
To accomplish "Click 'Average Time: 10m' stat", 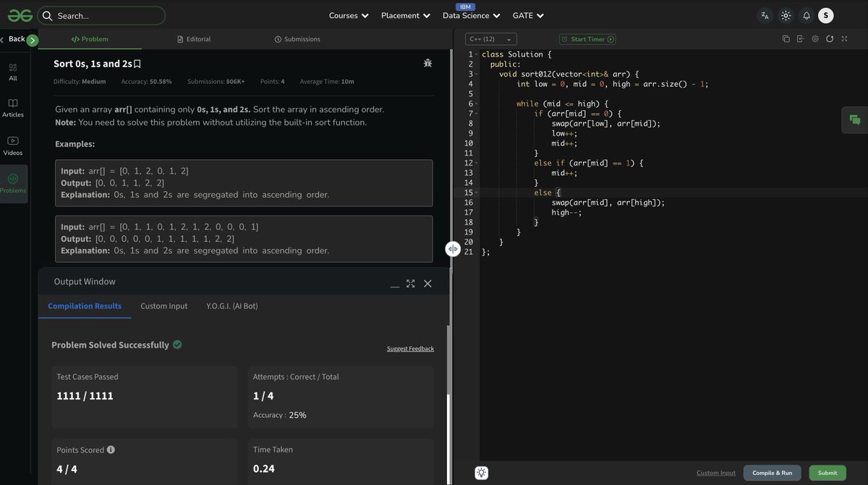I will coord(327,82).
